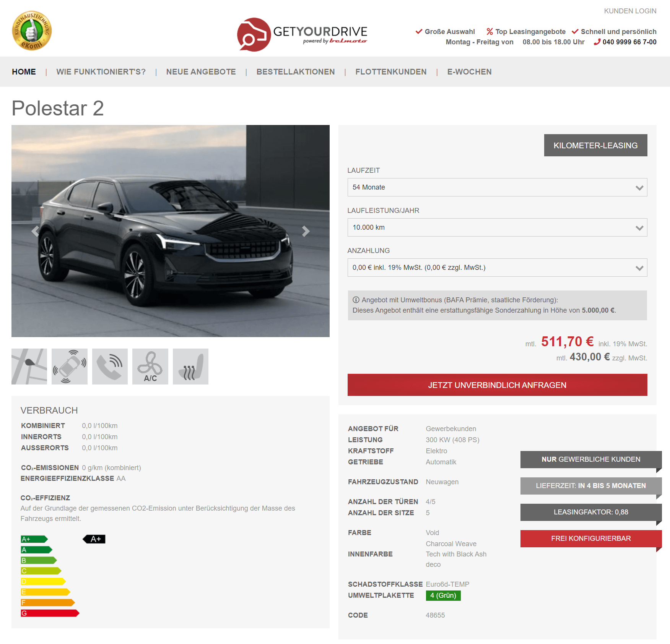Open FLOTTENKUNDEN menu item

[391, 72]
